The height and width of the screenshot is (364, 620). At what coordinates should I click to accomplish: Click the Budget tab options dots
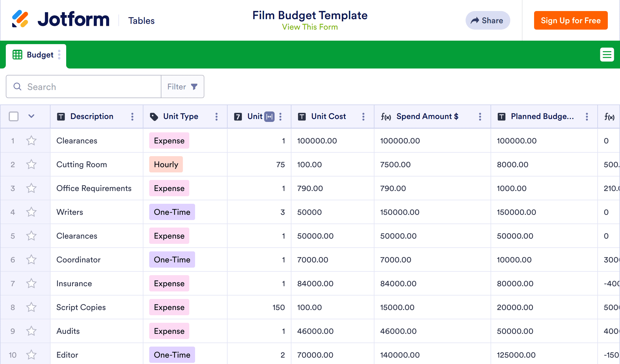pos(59,55)
